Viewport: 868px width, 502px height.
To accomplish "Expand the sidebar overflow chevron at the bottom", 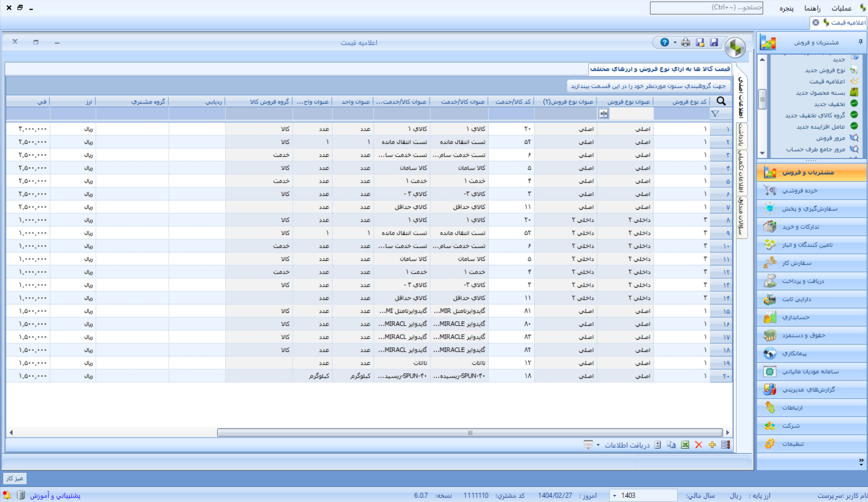I will [x=861, y=461].
